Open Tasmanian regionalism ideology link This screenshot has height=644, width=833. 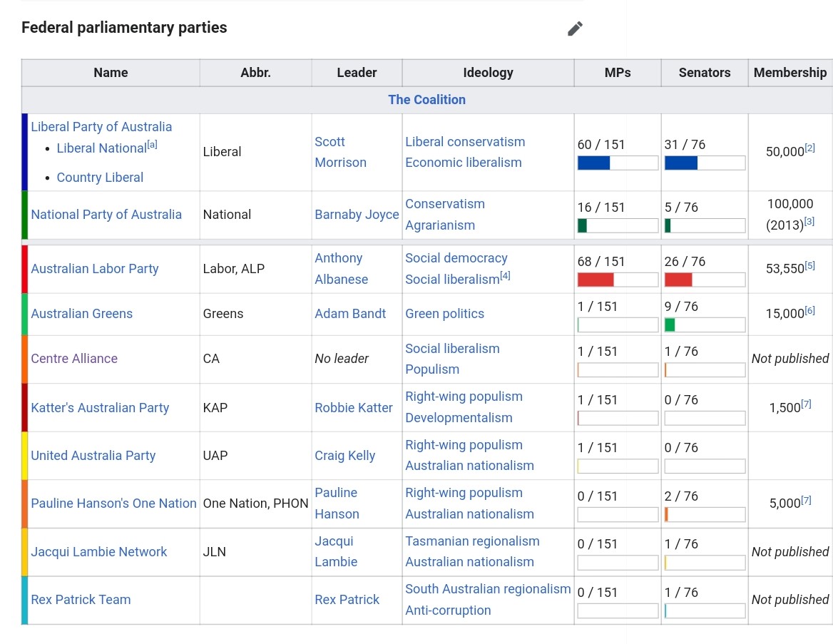point(472,541)
